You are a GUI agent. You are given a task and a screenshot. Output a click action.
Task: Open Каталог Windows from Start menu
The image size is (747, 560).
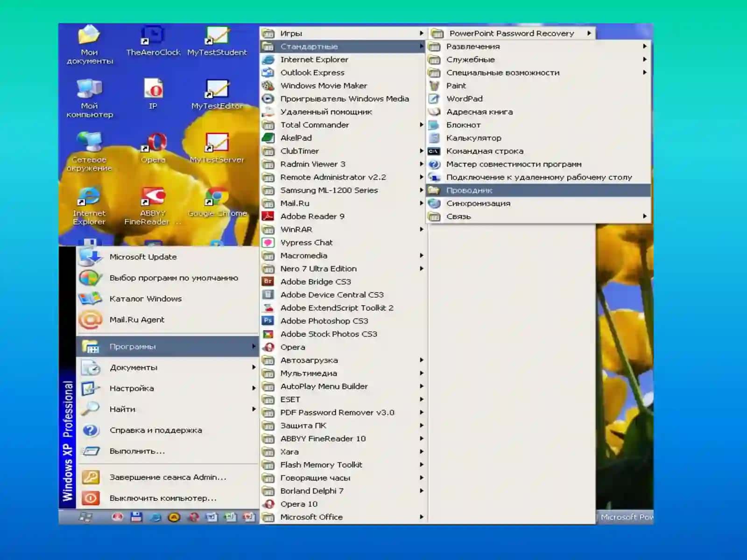(x=168, y=299)
